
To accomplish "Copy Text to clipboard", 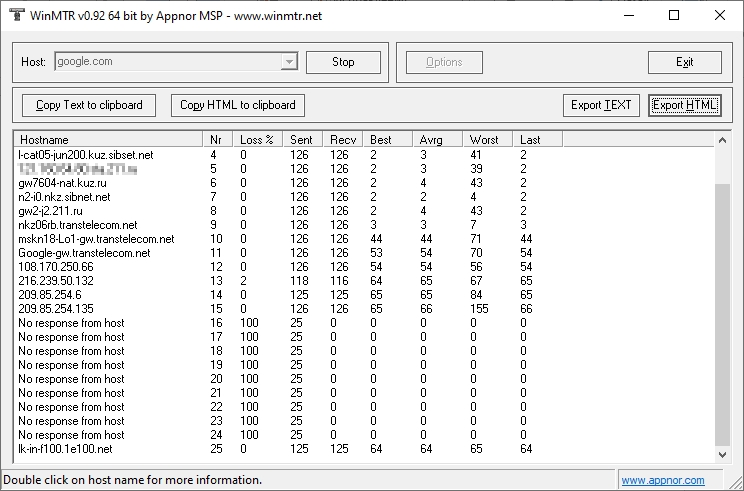I will [x=89, y=105].
